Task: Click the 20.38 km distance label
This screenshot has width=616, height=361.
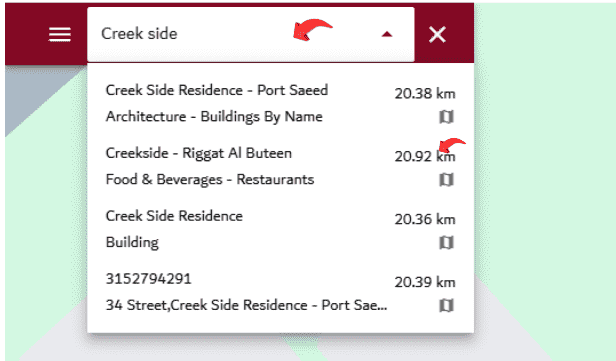Action: pos(425,93)
